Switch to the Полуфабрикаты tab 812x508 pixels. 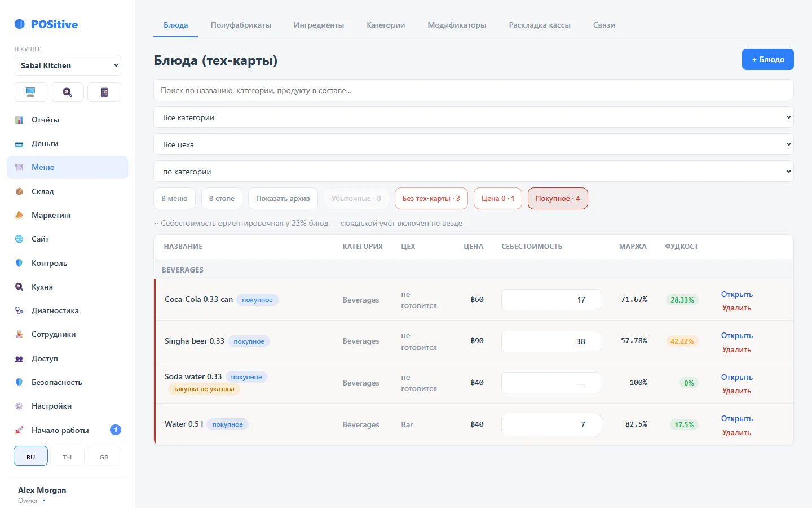tap(241, 25)
